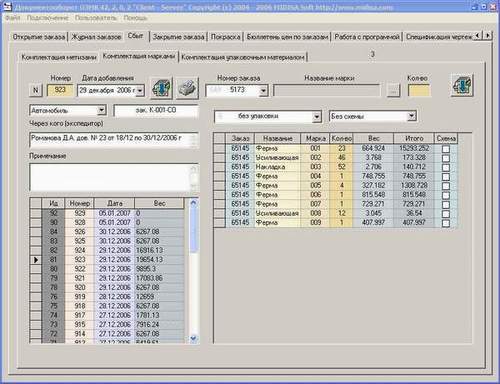Image resolution: width=500 pixels, height=384 pixels.
Task: Open the Комплектация метизами tab
Action: (59, 57)
